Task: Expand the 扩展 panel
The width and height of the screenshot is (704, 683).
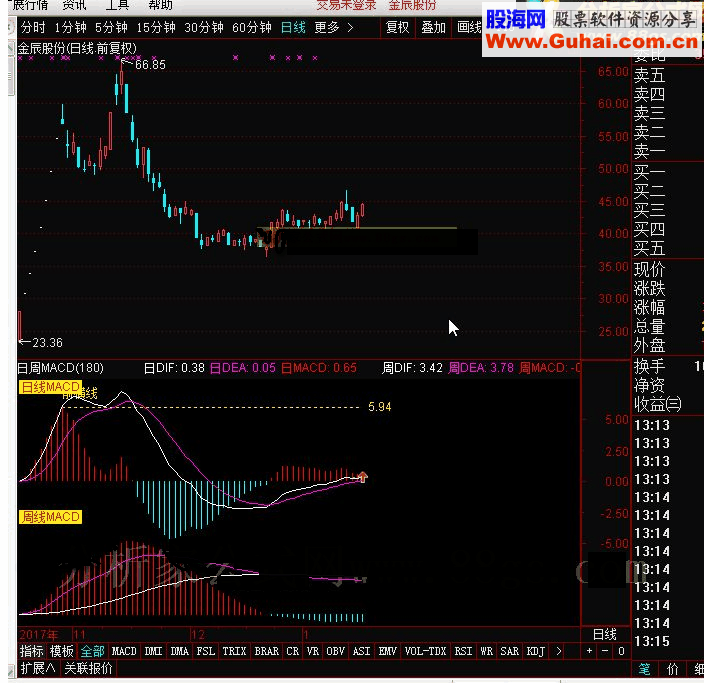Action: 38,668
